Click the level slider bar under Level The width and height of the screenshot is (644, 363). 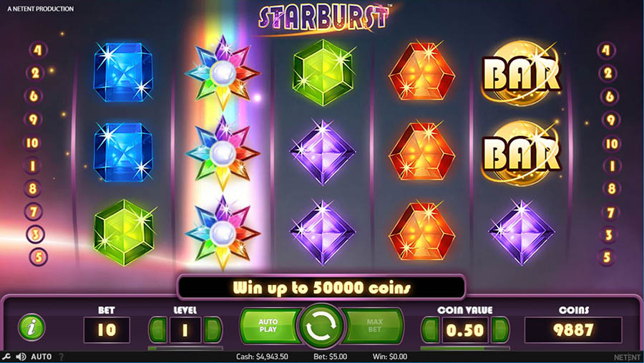[x=185, y=348]
